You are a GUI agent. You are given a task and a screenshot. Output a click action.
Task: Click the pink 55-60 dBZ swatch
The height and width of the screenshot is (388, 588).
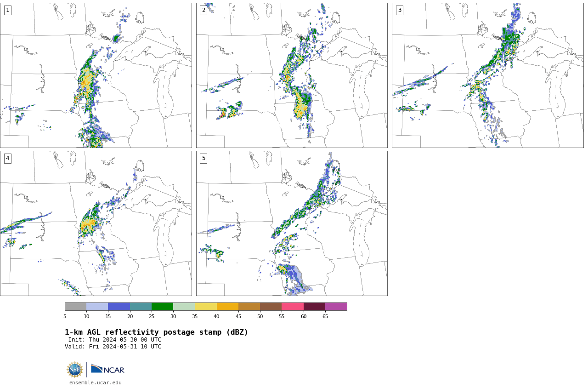[293, 307]
